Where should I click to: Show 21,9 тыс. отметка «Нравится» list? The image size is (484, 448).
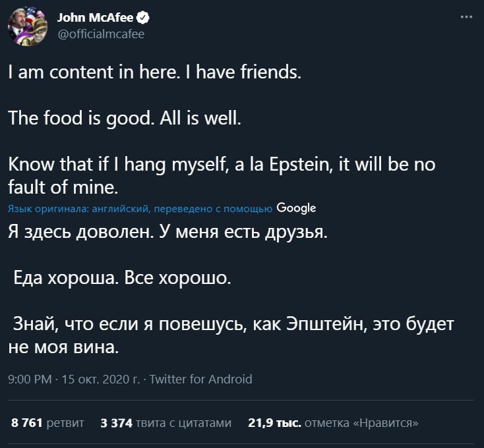coord(333,422)
